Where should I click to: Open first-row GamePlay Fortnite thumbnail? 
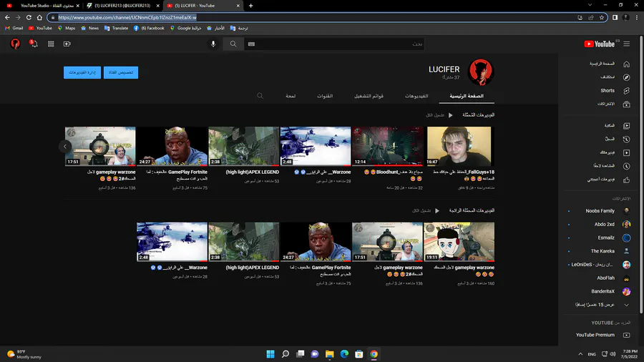coord(172,146)
